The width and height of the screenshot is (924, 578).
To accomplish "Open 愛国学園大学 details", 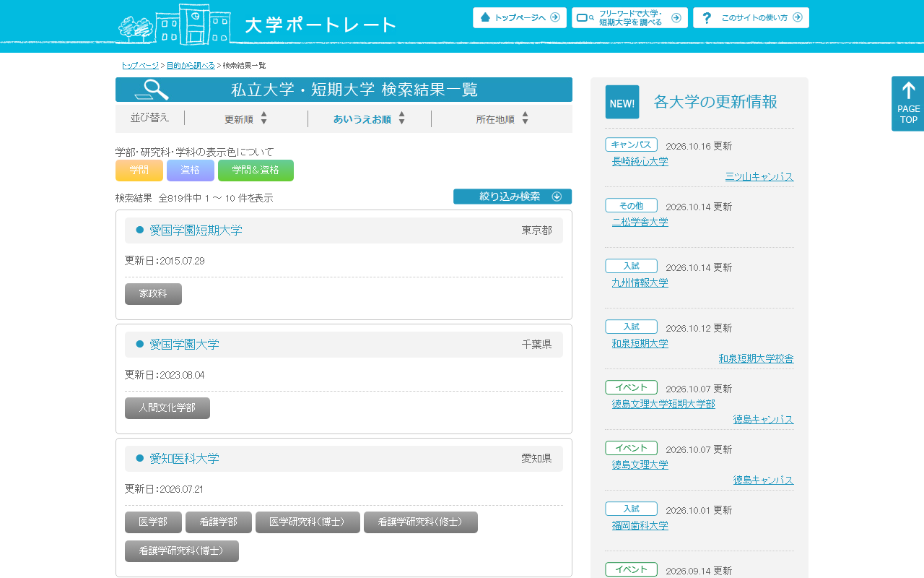I will click(x=184, y=345).
